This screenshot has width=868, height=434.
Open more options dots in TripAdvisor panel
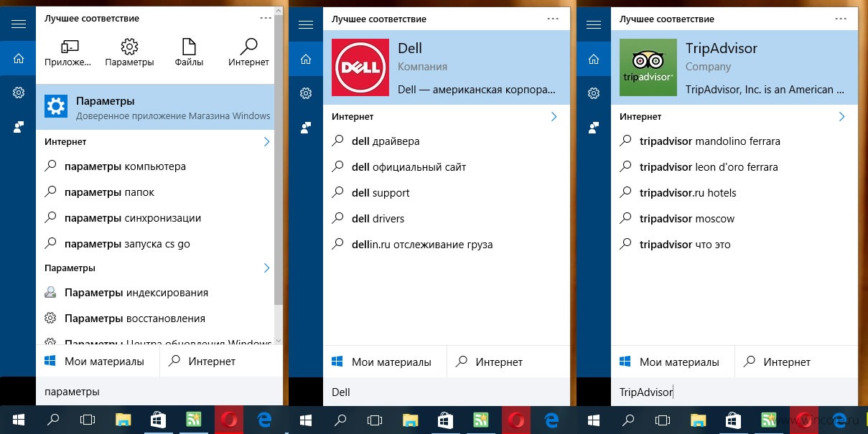(840, 18)
